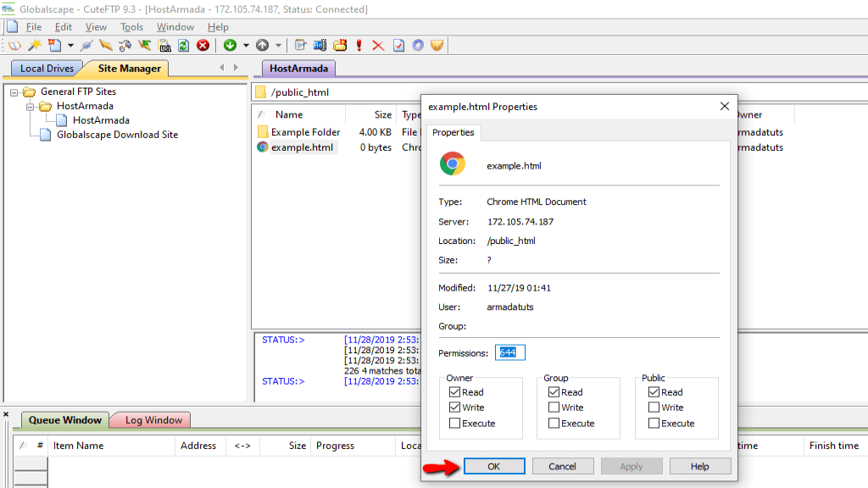Click the red X Delete toolbar icon
The width and height of the screenshot is (868, 488).
point(378,46)
